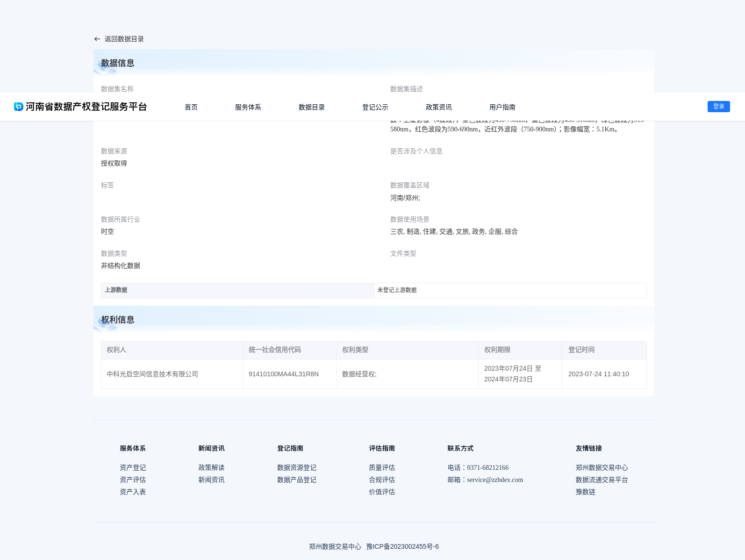Image resolution: width=745 pixels, height=560 pixels.
Task: Click the 文件类型 field label
Action: coord(403,253)
